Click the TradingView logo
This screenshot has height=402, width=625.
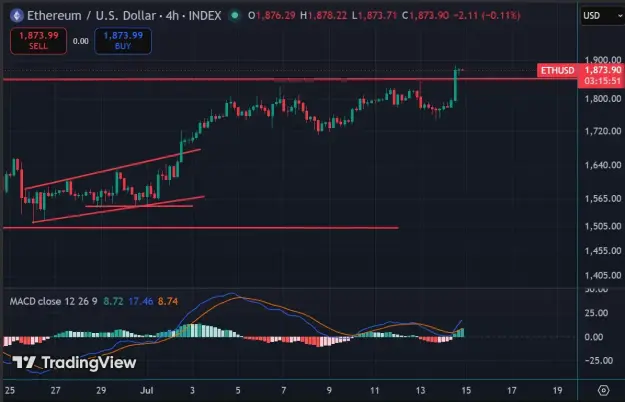tap(74, 362)
